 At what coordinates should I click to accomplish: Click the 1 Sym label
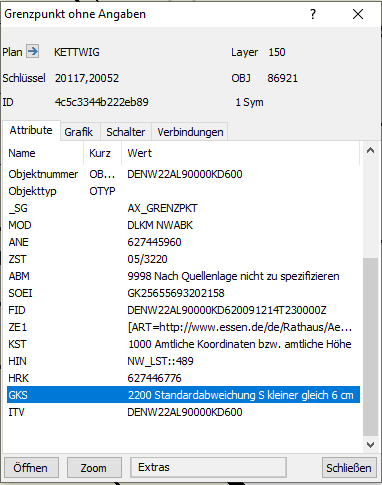tap(249, 102)
